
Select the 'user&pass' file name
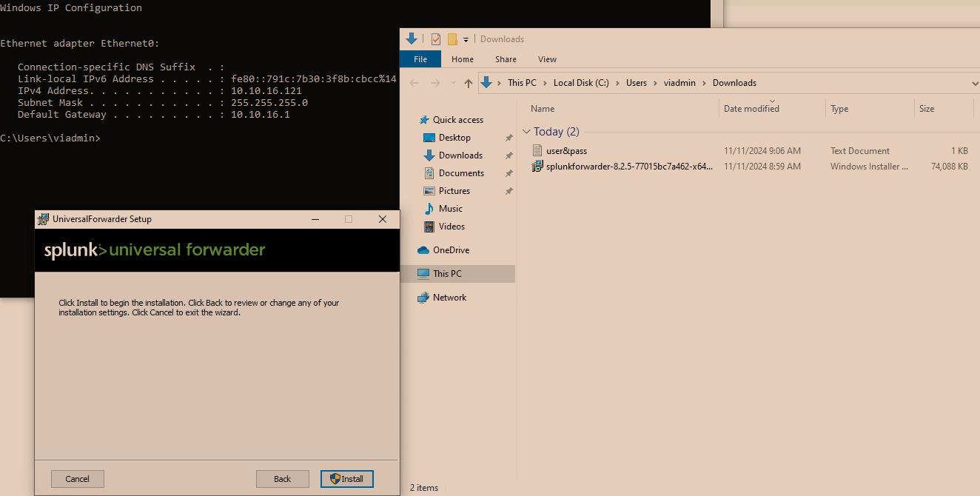tap(566, 151)
